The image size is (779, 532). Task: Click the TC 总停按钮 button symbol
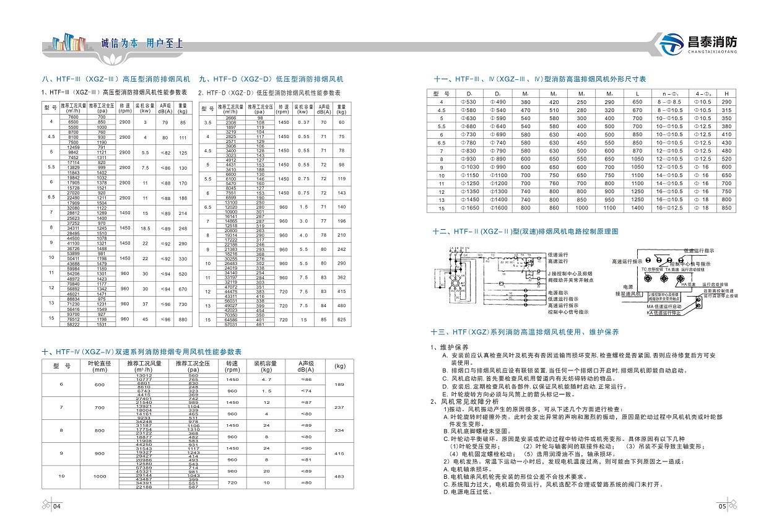click(x=647, y=278)
